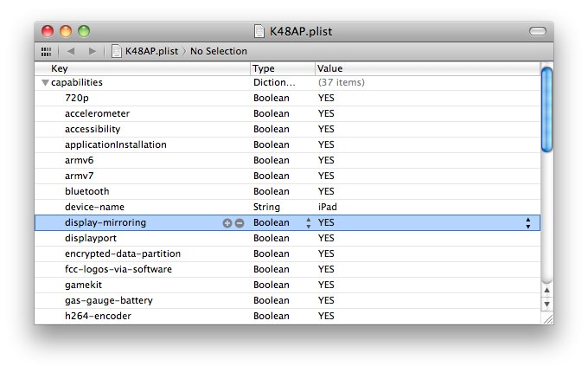Open the related files grid icon
The image size is (588, 372).
[46, 52]
